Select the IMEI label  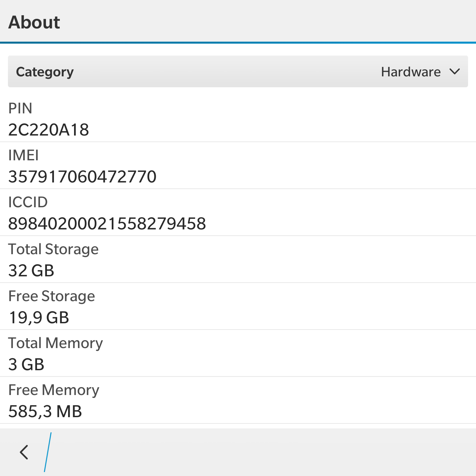pos(23,155)
